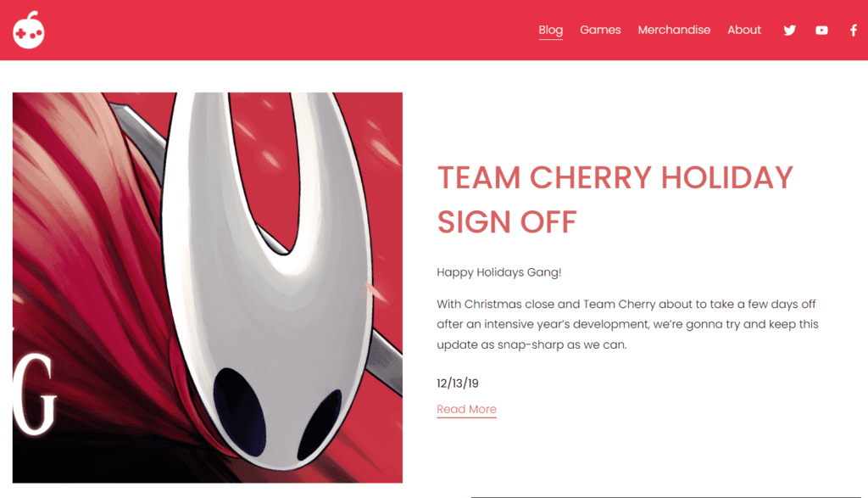Click the white letter G on artwork
868x498 pixels.
pos(34,394)
